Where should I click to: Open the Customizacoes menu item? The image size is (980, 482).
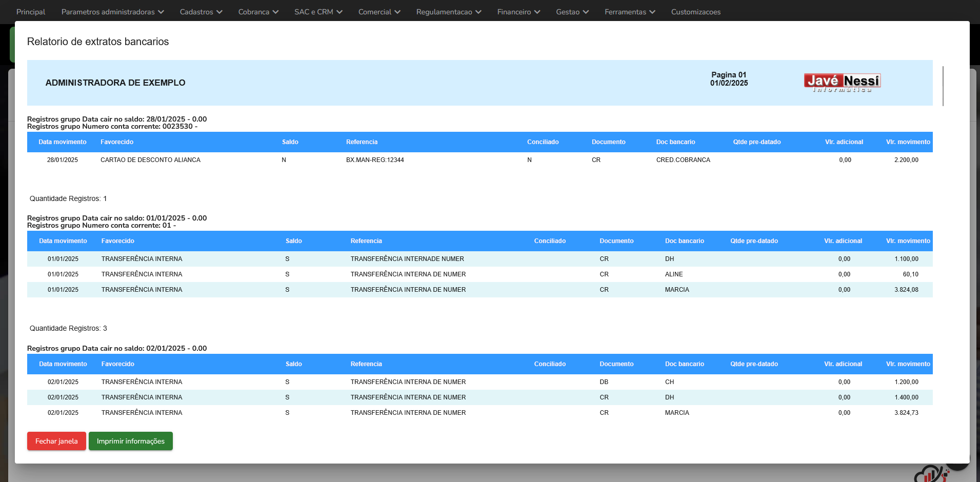point(695,12)
